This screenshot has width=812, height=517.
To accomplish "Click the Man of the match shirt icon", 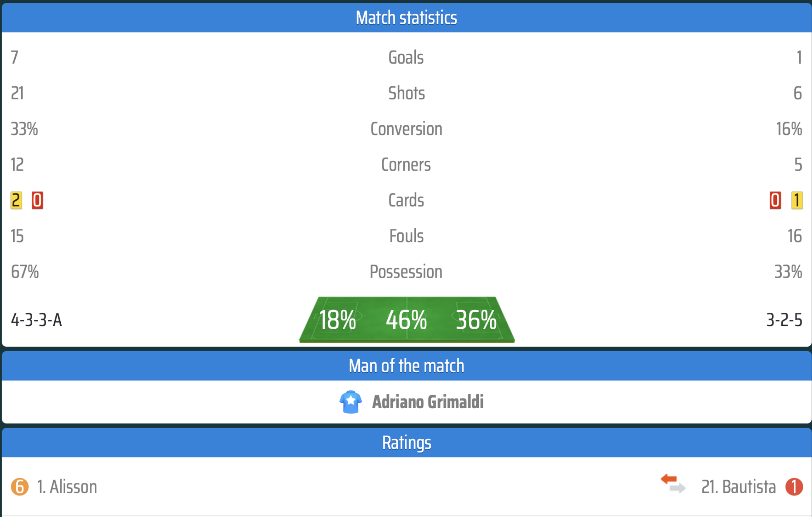I will 351,402.
